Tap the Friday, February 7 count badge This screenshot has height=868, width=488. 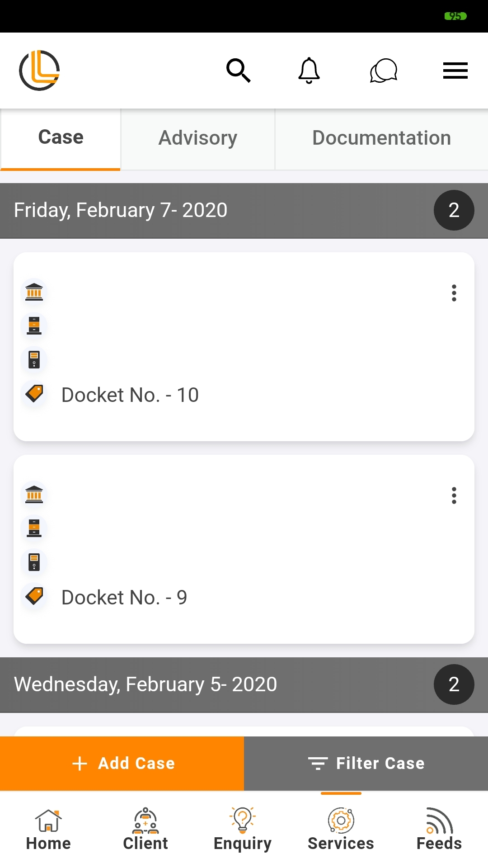pyautogui.click(x=454, y=210)
